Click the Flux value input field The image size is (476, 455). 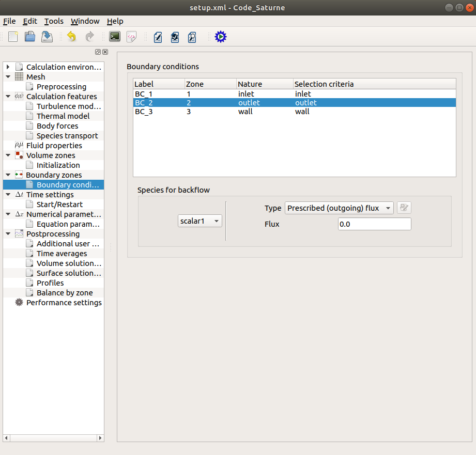click(374, 224)
